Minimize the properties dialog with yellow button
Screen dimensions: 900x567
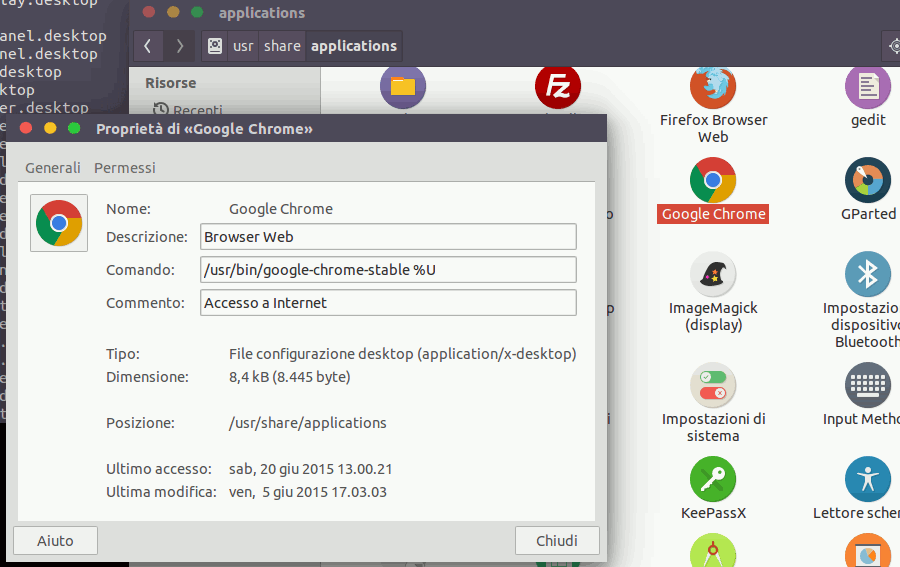[x=50, y=128]
